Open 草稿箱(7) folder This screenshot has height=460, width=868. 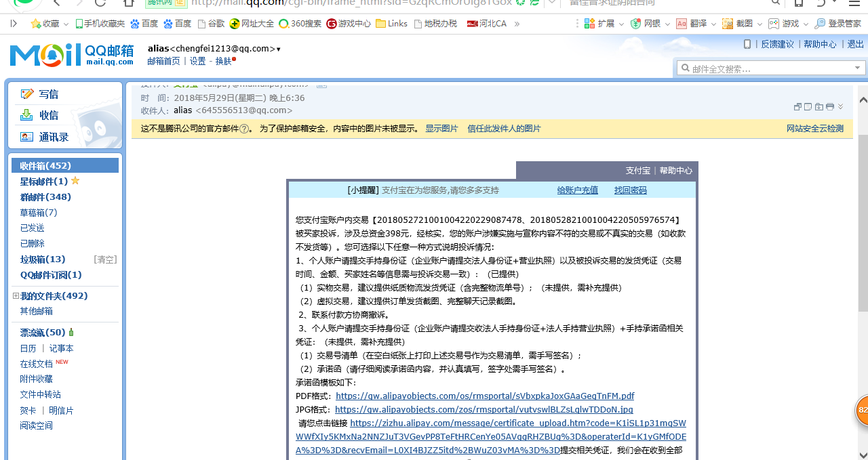[39, 213]
